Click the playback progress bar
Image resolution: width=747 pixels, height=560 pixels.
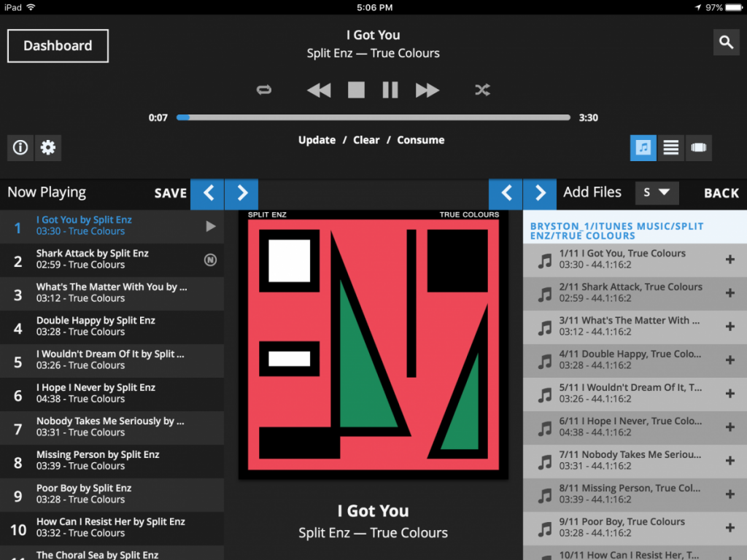[x=373, y=117]
